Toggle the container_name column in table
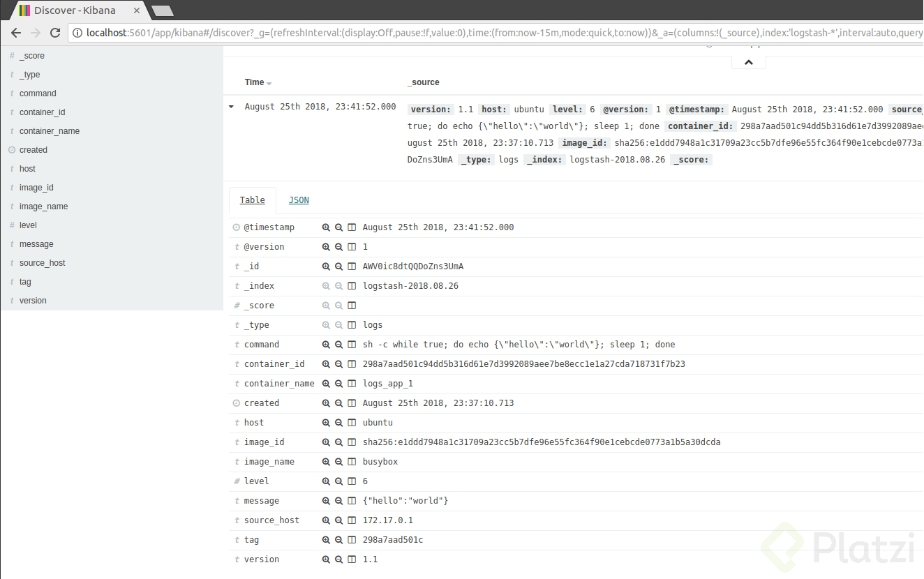This screenshot has height=579, width=924. point(352,384)
